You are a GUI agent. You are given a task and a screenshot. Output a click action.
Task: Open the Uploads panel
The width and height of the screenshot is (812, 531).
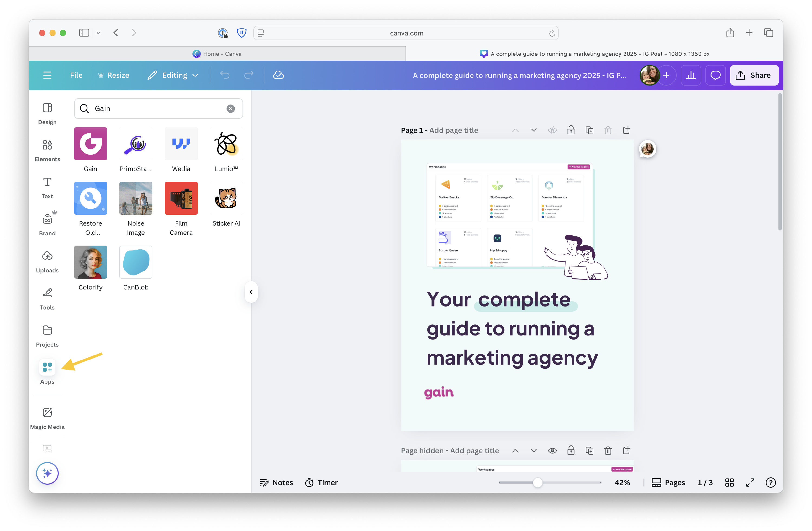click(x=47, y=261)
